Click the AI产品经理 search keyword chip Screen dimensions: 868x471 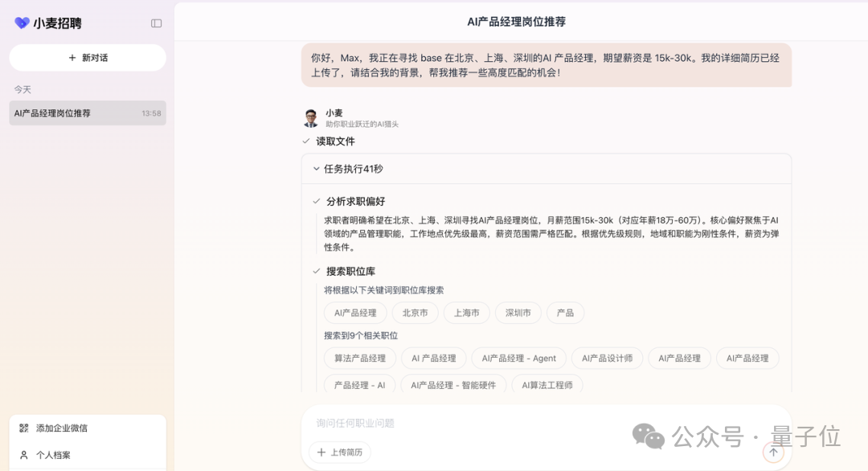(x=355, y=313)
